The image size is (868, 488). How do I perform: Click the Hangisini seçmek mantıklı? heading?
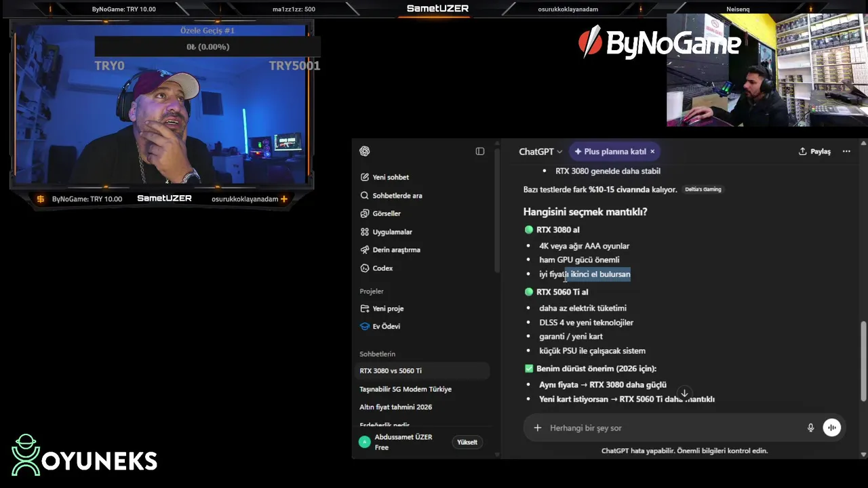[x=585, y=211]
